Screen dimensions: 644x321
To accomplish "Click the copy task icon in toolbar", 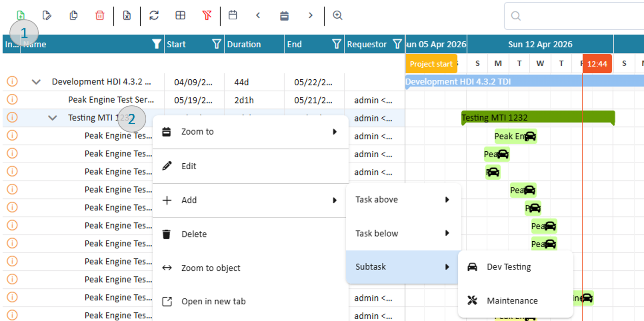I will tap(73, 15).
